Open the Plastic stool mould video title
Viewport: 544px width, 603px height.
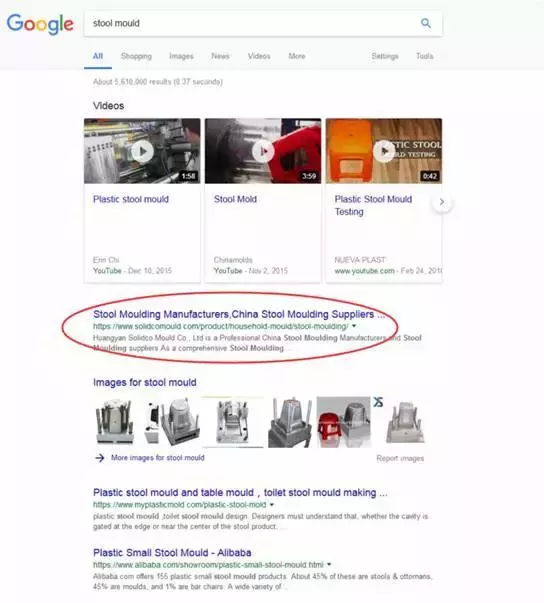131,199
